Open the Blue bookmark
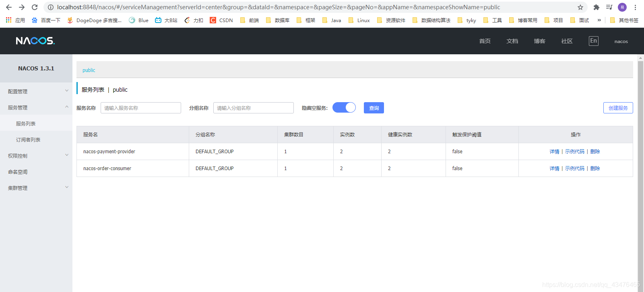 pyautogui.click(x=138, y=20)
